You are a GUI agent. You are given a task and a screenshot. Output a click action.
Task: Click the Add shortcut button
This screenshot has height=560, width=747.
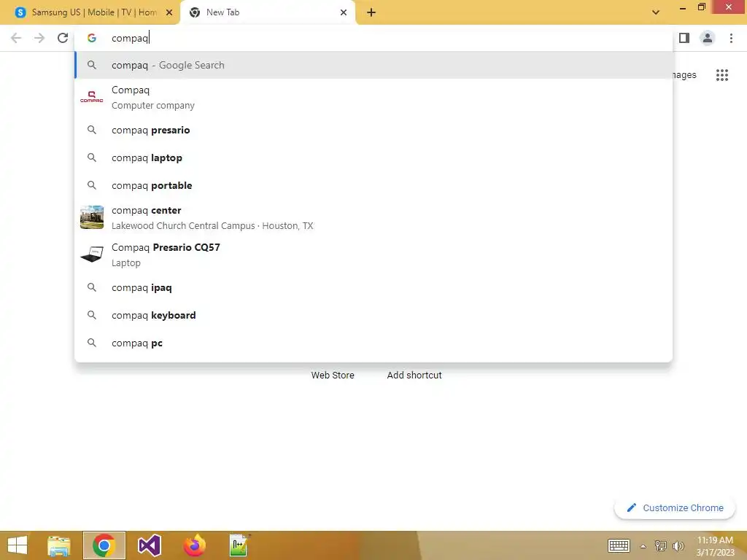click(414, 376)
